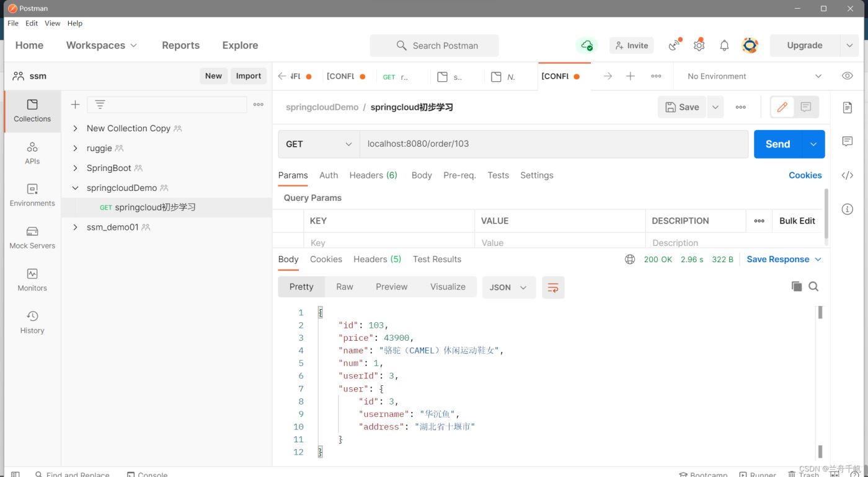This screenshot has width=868, height=477.
Task: Open the collections panel more options menu
Action: click(x=259, y=105)
